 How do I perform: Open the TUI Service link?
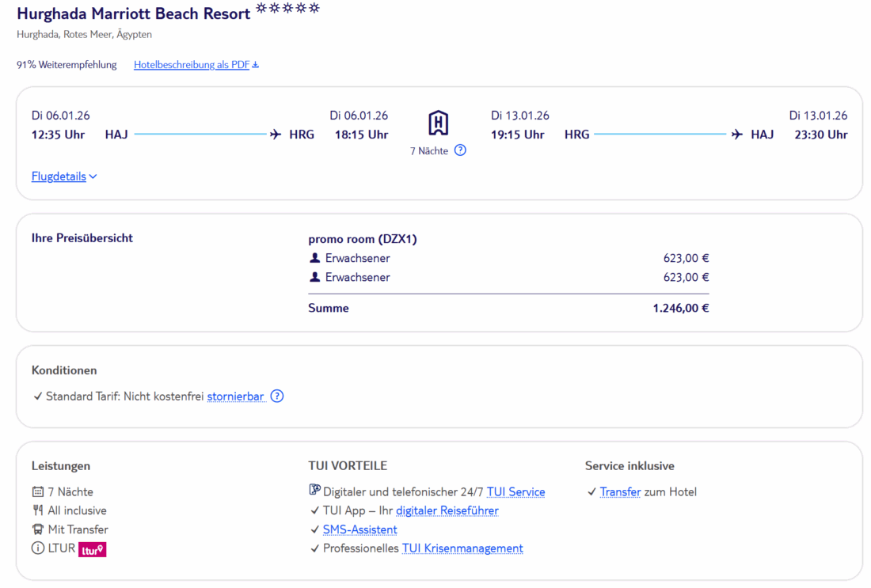click(515, 492)
